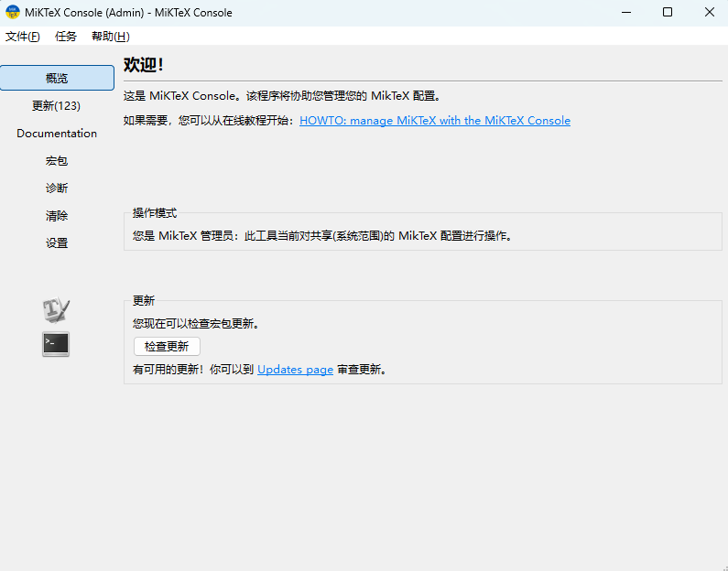Launch TeXworks editor from the sidebar icon
The height and width of the screenshot is (571, 728).
[56, 310]
